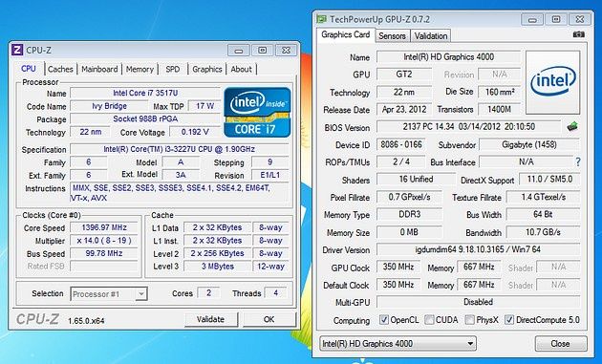Open the Processor #1 selection dropdown
Screen dimensions: 602x364
(109, 294)
